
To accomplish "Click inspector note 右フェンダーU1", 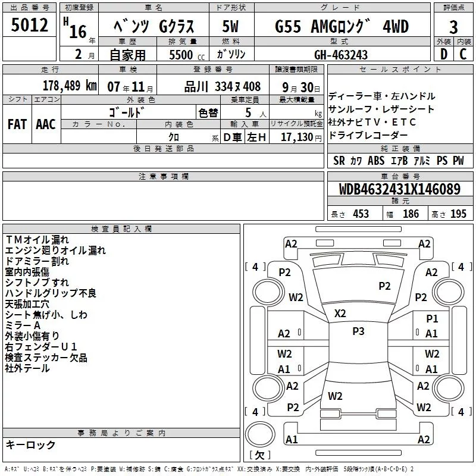I will 41,347.
